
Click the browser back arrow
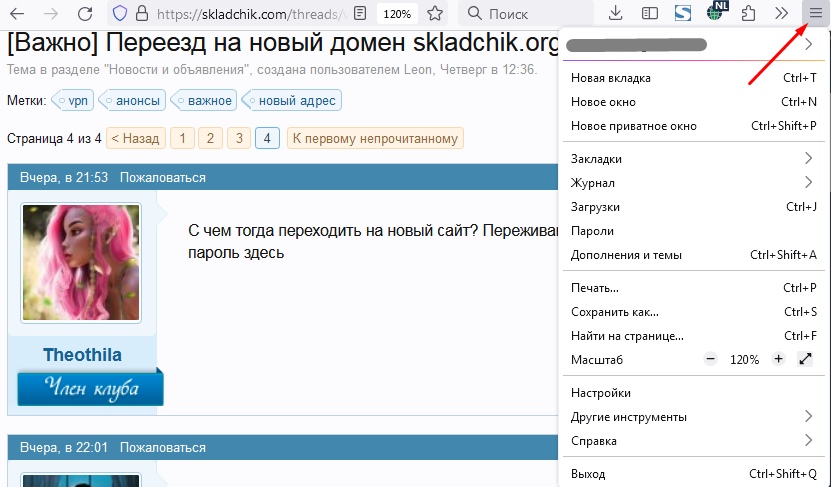click(x=18, y=14)
